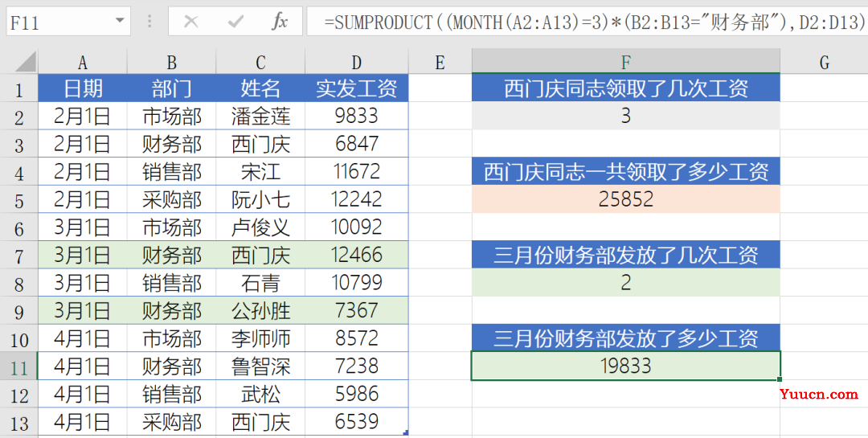Select cell with name 宋江

(260, 172)
